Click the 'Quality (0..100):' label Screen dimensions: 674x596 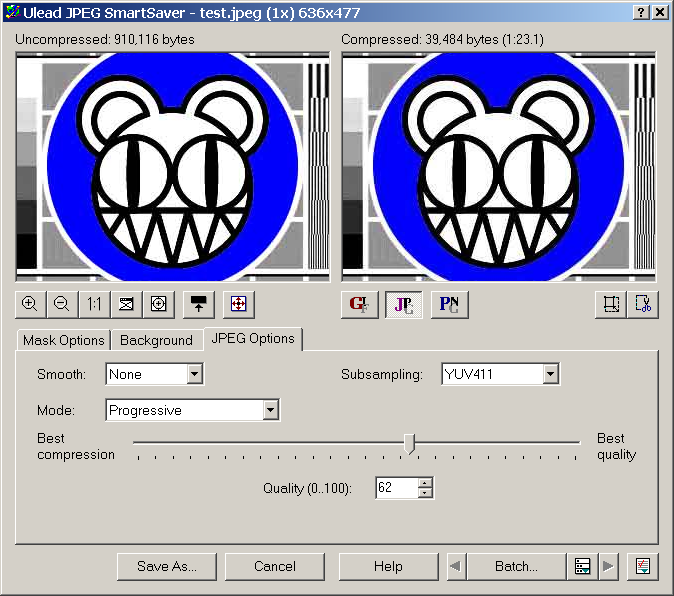307,488
